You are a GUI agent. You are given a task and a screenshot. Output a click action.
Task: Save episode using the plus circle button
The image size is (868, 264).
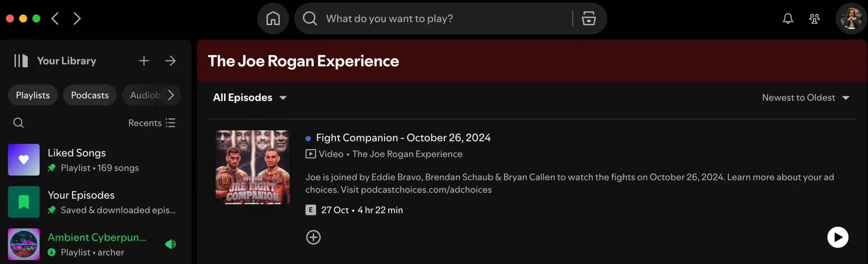pyautogui.click(x=313, y=237)
